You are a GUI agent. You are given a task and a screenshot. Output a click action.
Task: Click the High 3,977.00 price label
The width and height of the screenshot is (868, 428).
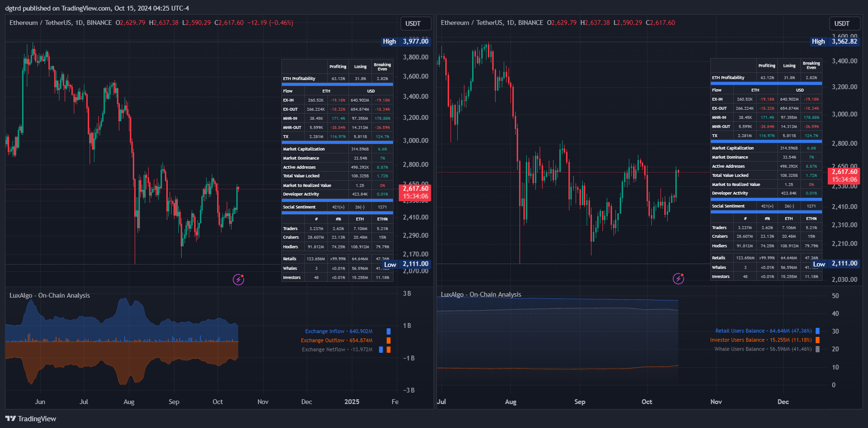click(x=406, y=42)
